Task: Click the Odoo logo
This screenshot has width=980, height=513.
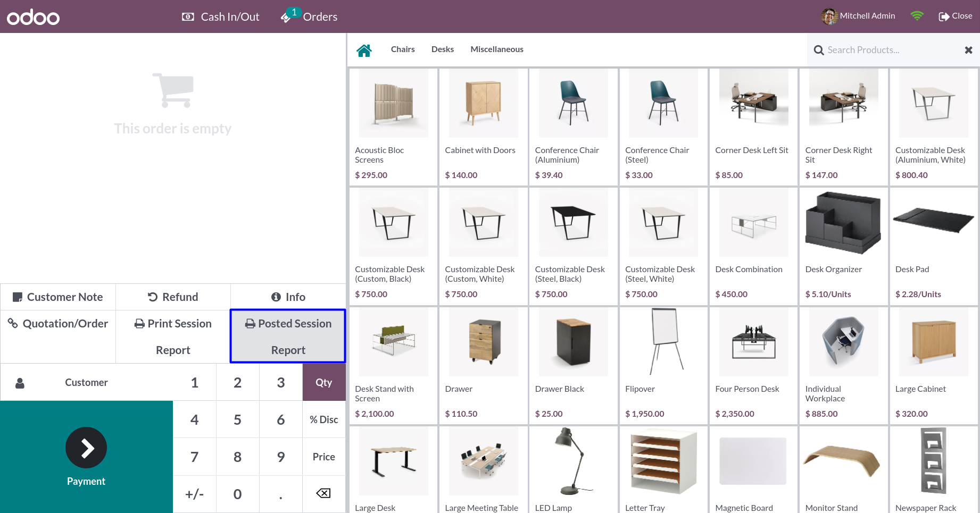Action: coord(33,17)
